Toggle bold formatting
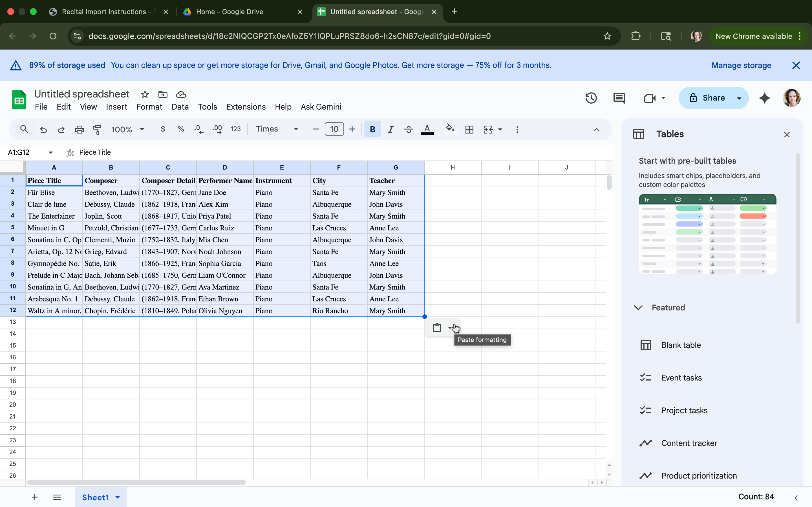 [x=372, y=130]
